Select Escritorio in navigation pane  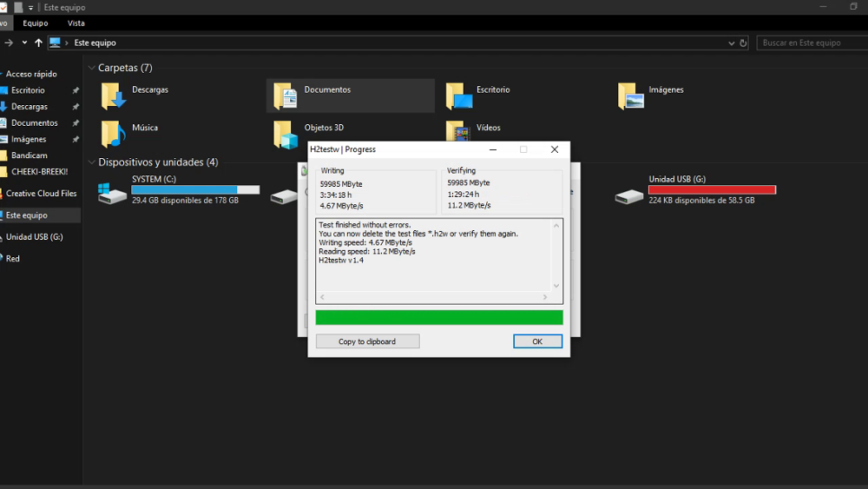[28, 90]
